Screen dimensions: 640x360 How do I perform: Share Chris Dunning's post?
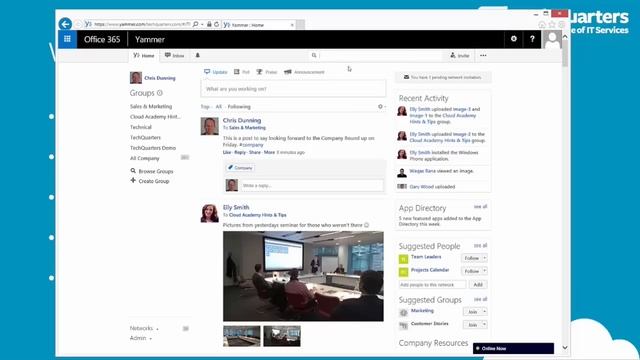click(255, 152)
